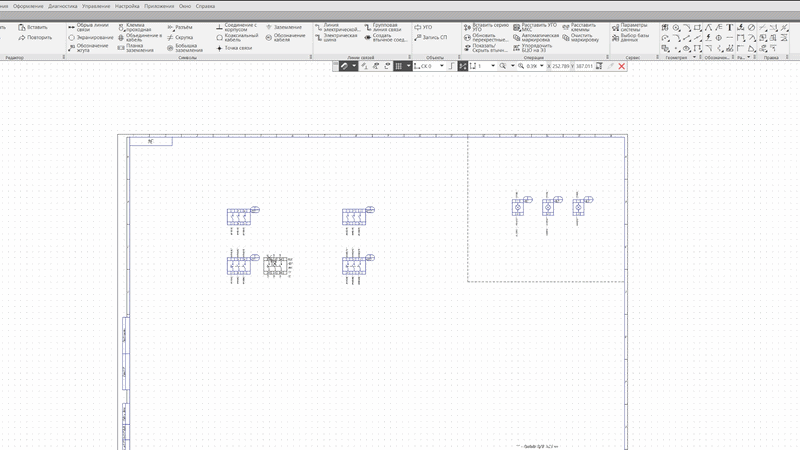This screenshot has width=800, height=450.
Task: Toggle the highlighted snapping button
Action: point(463,66)
